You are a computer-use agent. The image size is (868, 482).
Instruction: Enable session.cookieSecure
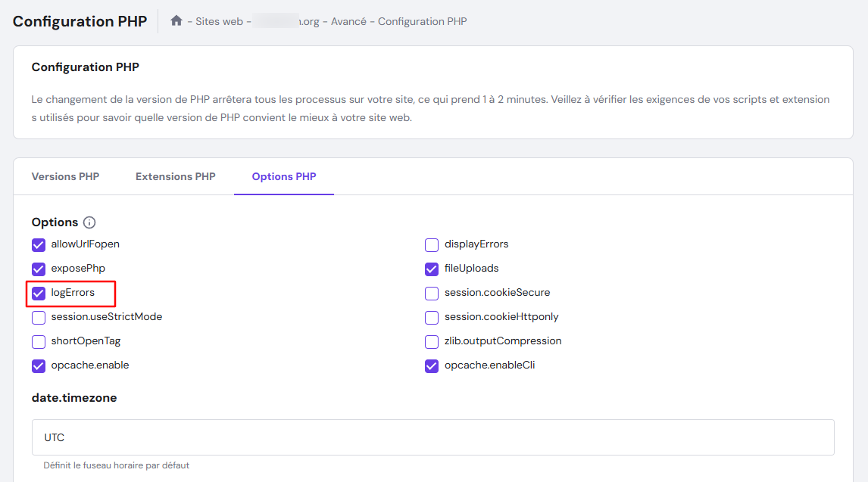(432, 293)
